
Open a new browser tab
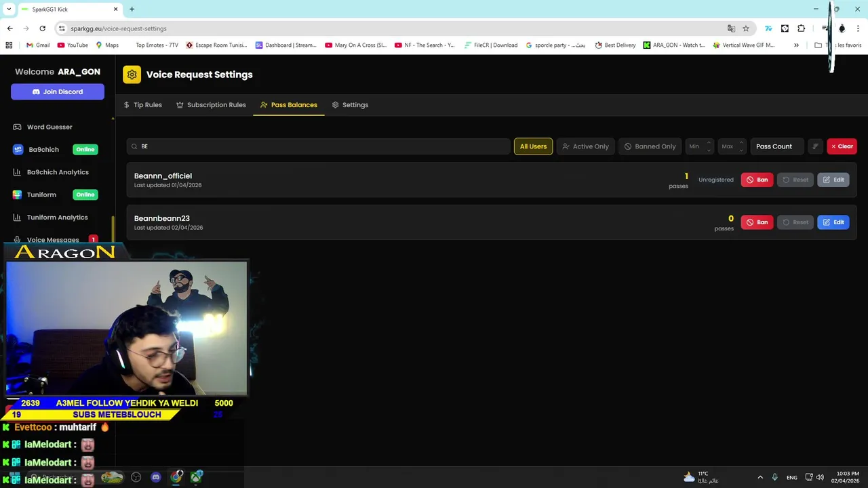pos(132,9)
